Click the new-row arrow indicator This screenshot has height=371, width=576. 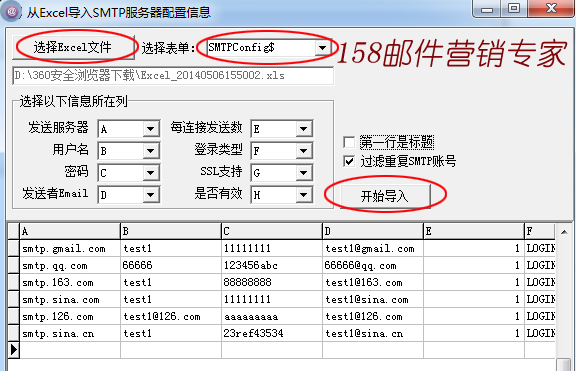pyautogui.click(x=14, y=350)
